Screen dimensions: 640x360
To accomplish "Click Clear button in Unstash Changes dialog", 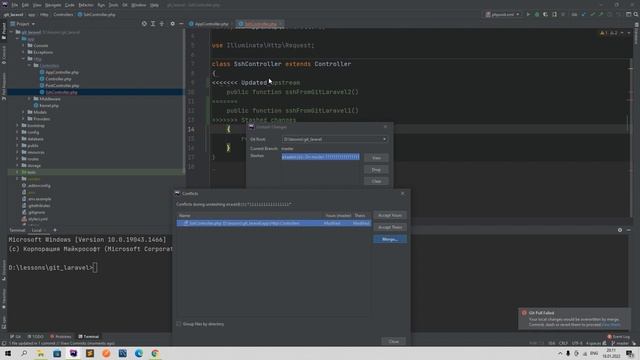I will (x=376, y=181).
